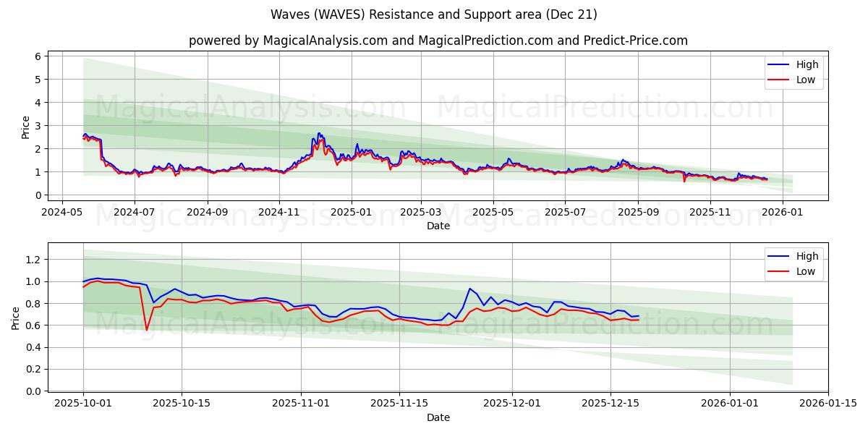The image size is (868, 434).
Task: Expand the top chart legend box
Action: [x=794, y=72]
